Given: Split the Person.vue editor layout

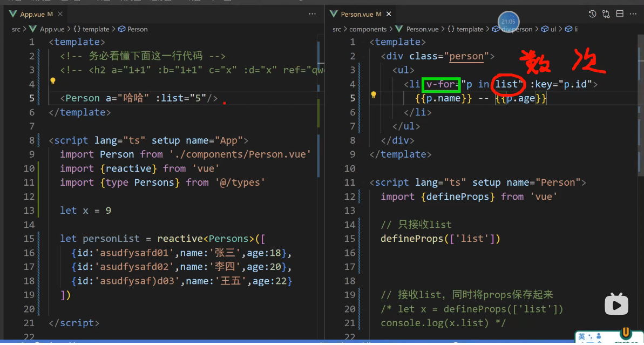Looking at the screenshot, I should (x=620, y=14).
